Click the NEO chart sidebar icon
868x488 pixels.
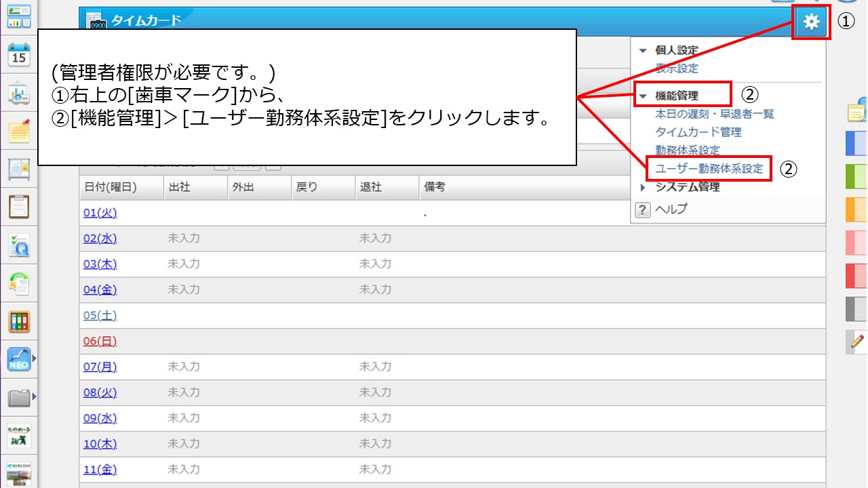(19, 358)
